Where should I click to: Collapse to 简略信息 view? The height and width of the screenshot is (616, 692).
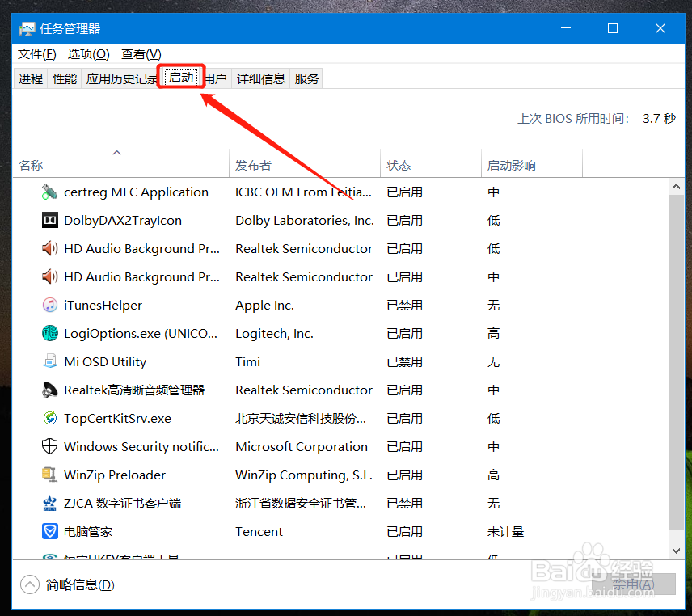(x=68, y=585)
